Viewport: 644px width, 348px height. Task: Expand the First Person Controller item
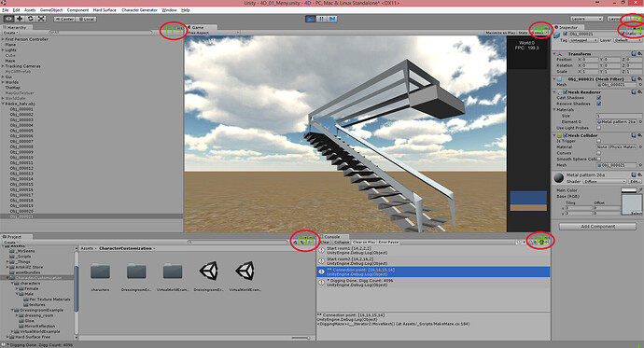click(x=3, y=39)
